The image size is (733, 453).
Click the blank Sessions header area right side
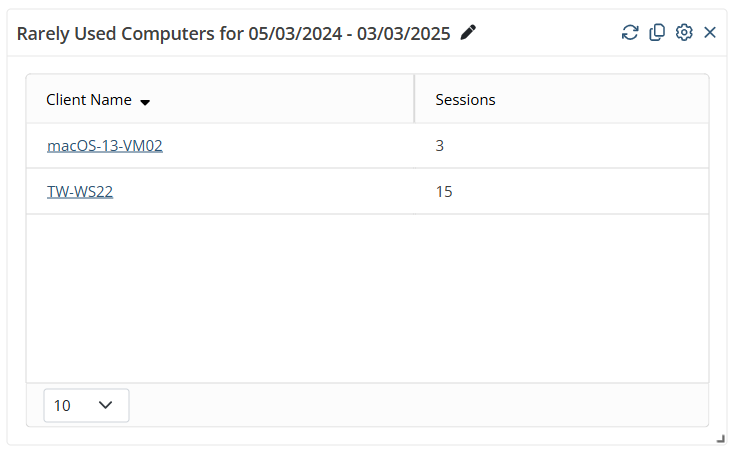pos(620,100)
